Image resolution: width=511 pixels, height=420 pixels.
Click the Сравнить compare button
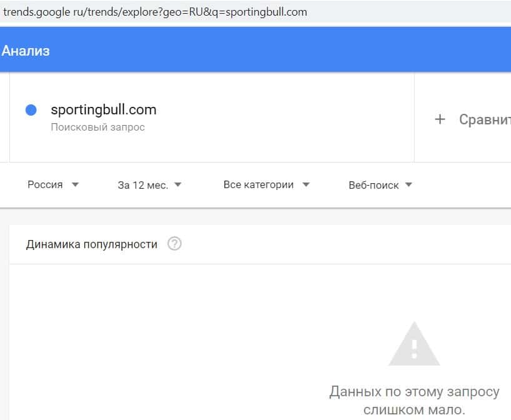[484, 119]
